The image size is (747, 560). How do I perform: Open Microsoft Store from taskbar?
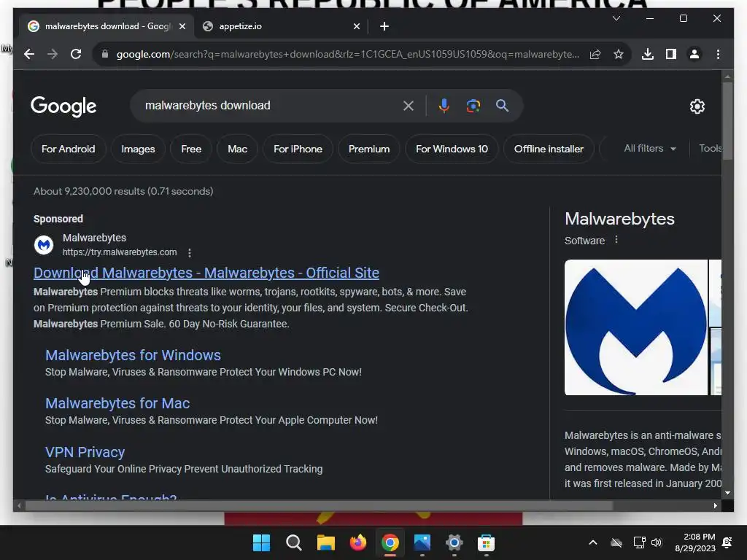[x=486, y=542]
